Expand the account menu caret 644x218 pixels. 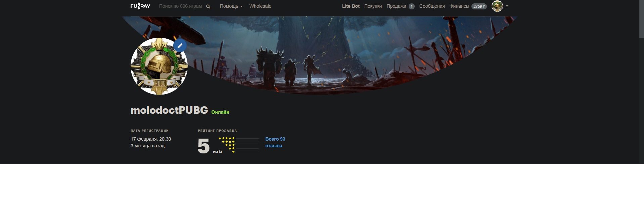pos(507,6)
